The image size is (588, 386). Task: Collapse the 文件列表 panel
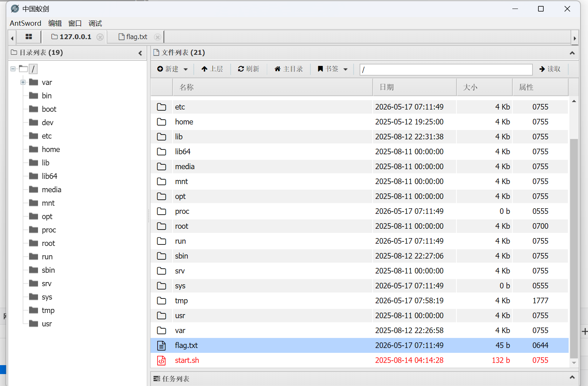pos(572,53)
